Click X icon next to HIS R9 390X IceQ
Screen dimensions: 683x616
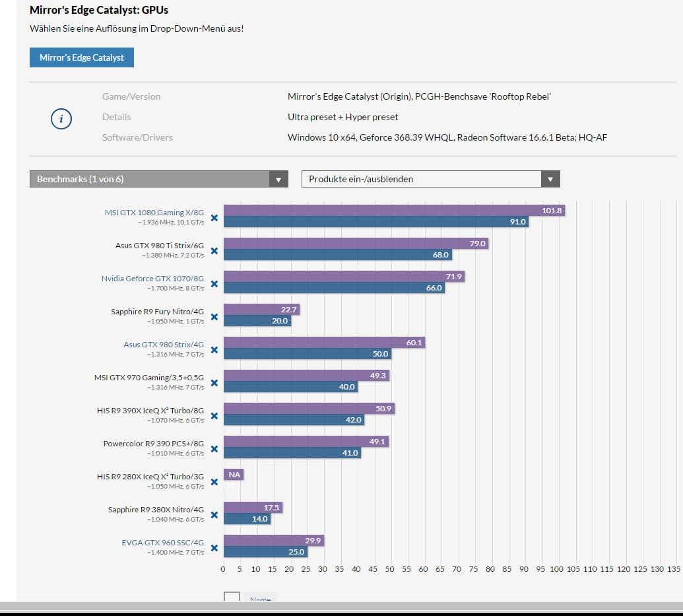[214, 416]
